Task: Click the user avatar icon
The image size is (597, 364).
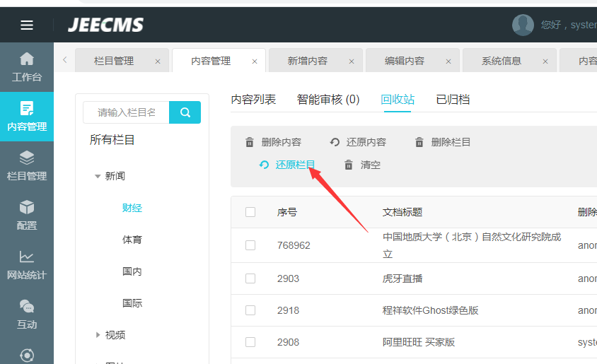Action: tap(523, 25)
